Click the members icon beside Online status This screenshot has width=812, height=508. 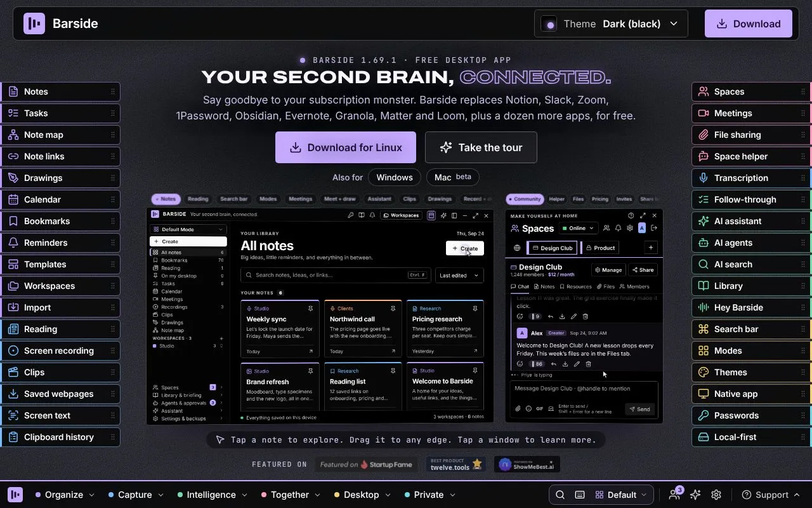[606, 228]
